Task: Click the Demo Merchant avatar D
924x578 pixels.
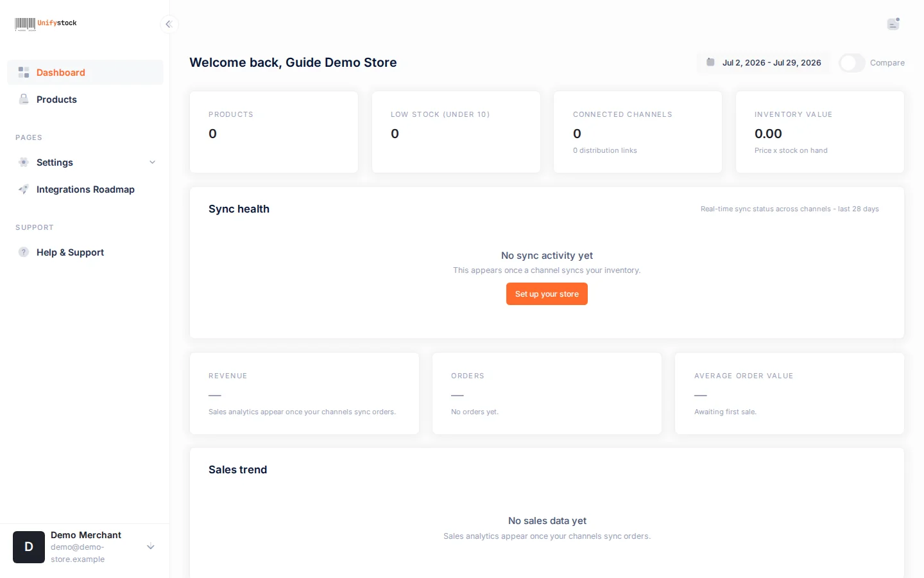Action: pyautogui.click(x=29, y=547)
